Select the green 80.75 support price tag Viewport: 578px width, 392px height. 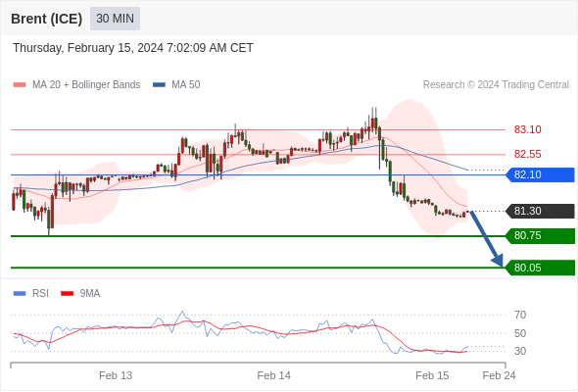pos(540,236)
